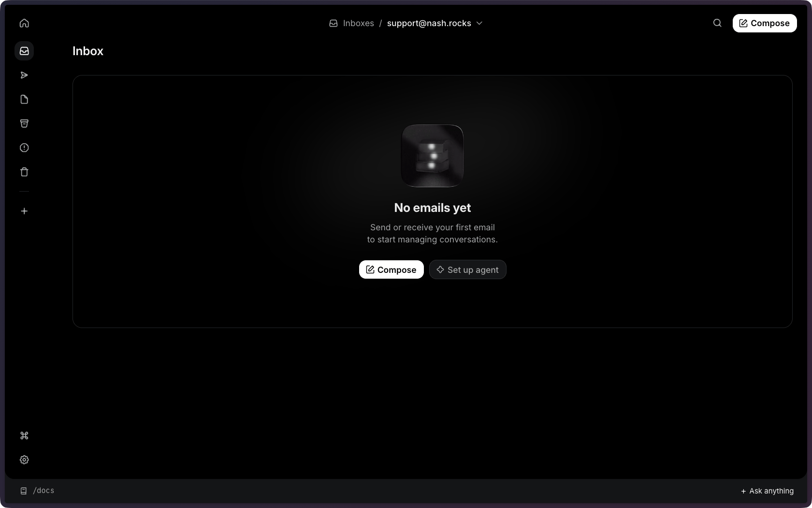Open the Settings gear icon
The width and height of the screenshot is (812, 508).
point(24,460)
